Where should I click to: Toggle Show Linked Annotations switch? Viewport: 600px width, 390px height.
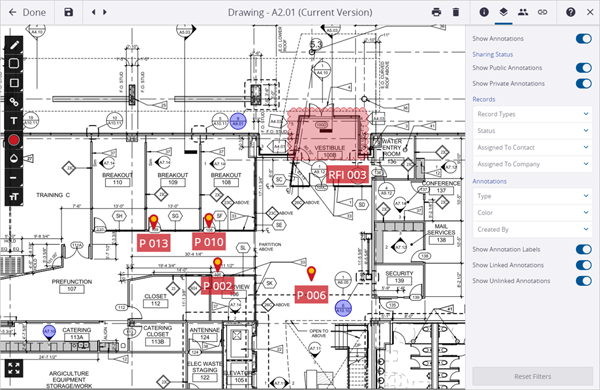[584, 265]
